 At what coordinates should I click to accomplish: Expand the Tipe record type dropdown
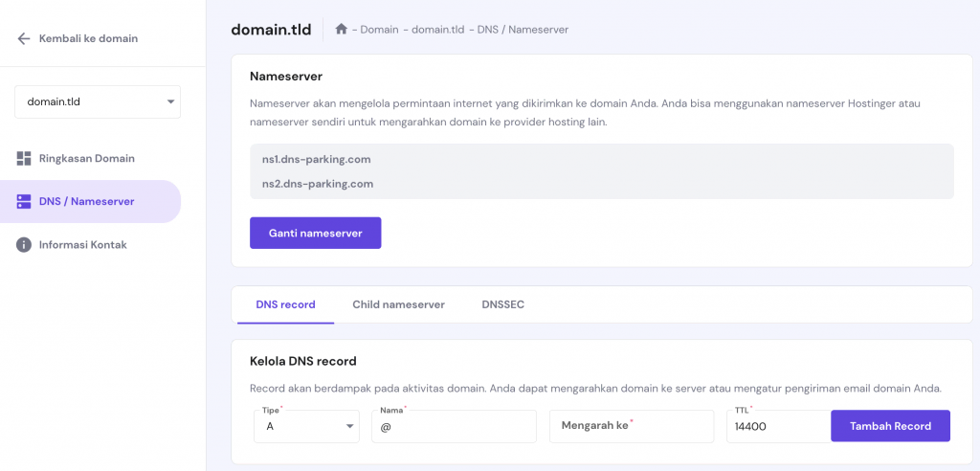pyautogui.click(x=308, y=426)
